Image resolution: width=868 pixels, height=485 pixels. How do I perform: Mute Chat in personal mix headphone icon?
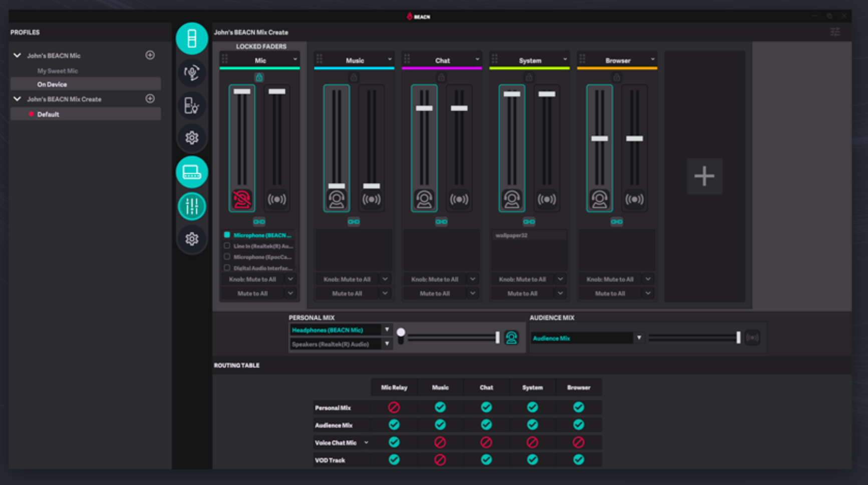[x=424, y=199]
